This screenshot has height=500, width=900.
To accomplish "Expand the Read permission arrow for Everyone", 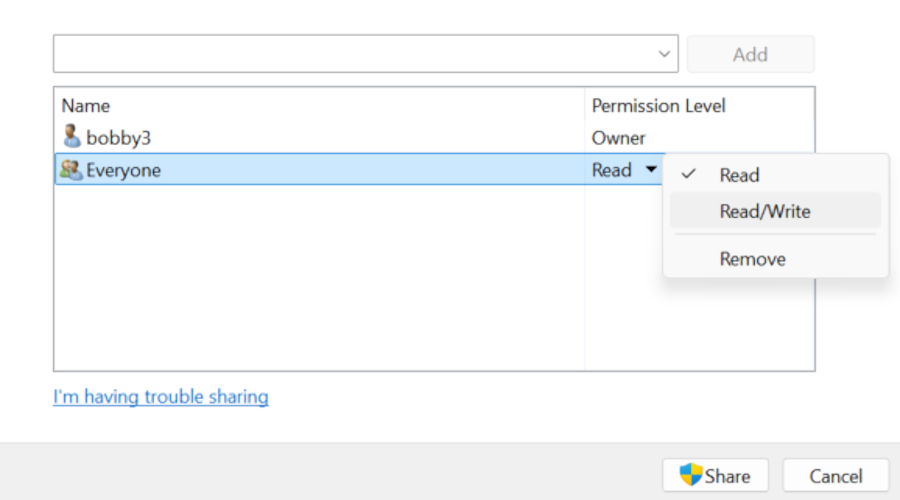I will pos(651,169).
